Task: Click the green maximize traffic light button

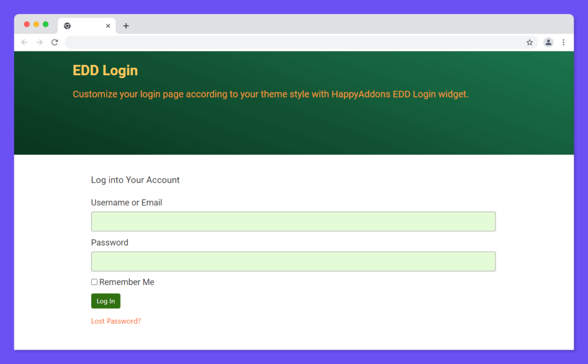Action: tap(45, 25)
